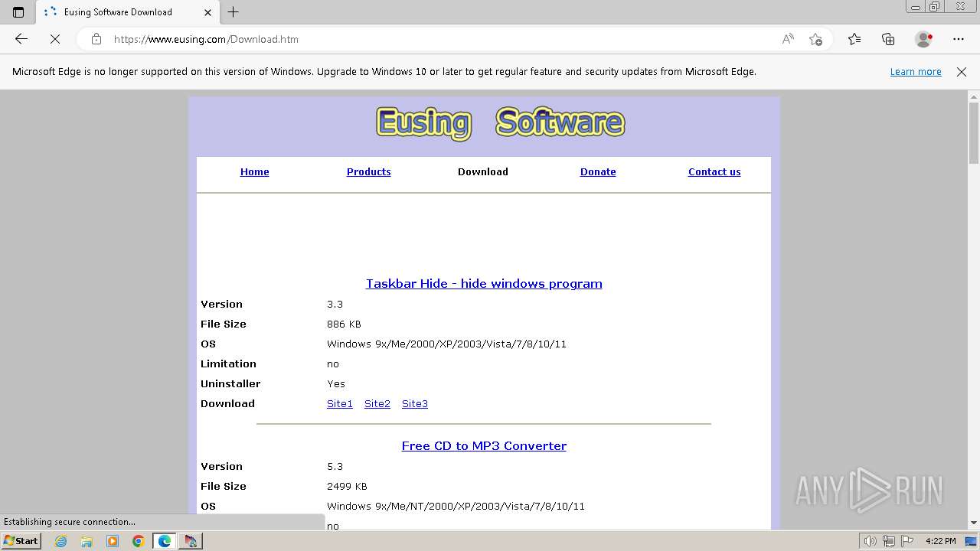980x551 pixels.
Task: Select the version value 5.3
Action: (x=335, y=467)
